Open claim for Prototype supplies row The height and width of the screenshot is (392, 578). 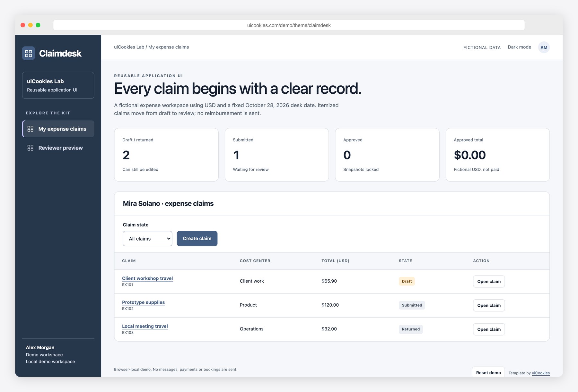pos(489,305)
